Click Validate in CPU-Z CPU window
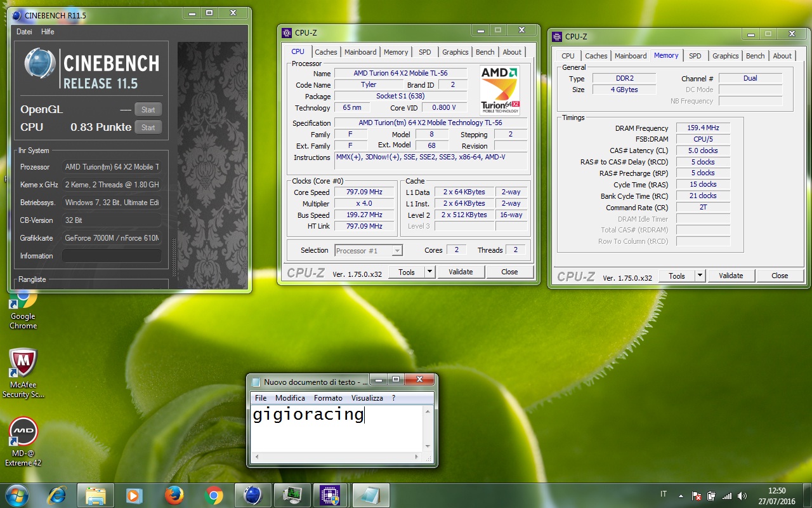 pyautogui.click(x=461, y=272)
